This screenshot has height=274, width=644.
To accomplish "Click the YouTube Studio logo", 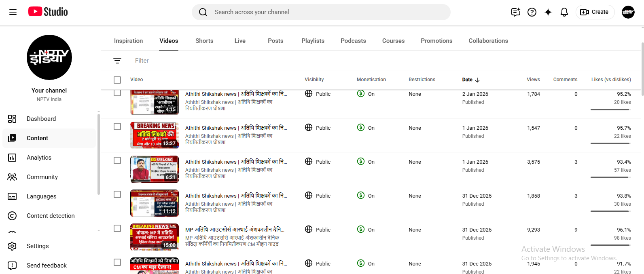I will point(48,12).
